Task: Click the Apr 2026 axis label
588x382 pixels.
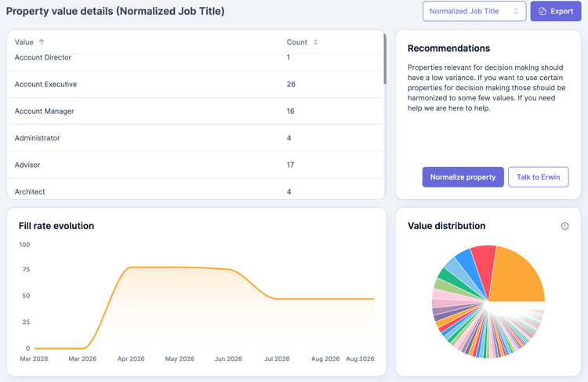Action: (x=131, y=358)
